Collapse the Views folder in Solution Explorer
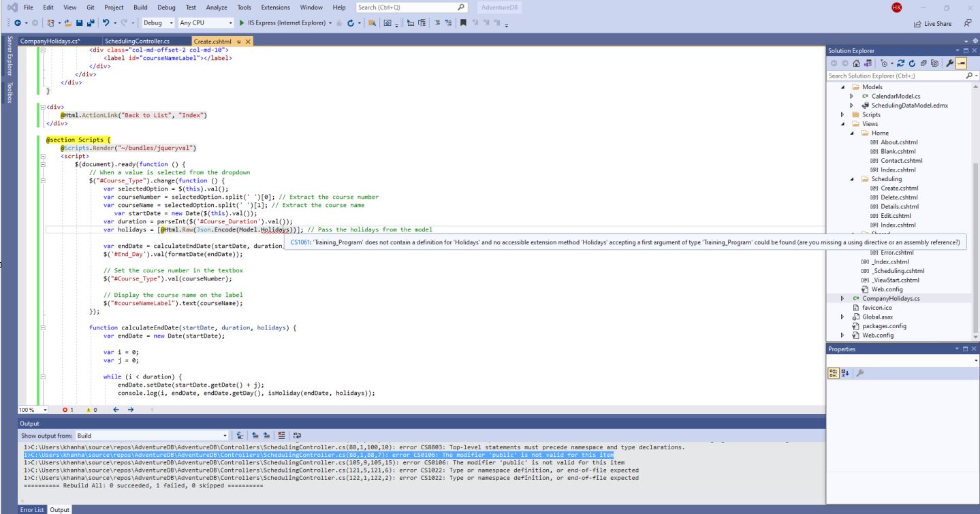Screen dimensions: 980x514 (842, 123)
